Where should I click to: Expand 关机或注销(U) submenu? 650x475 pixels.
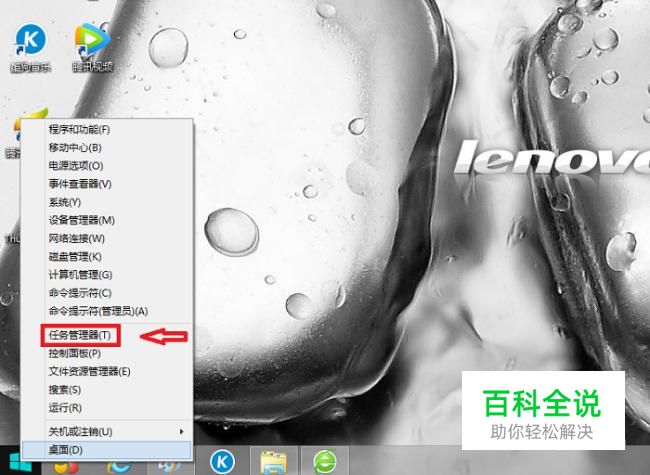[107, 431]
